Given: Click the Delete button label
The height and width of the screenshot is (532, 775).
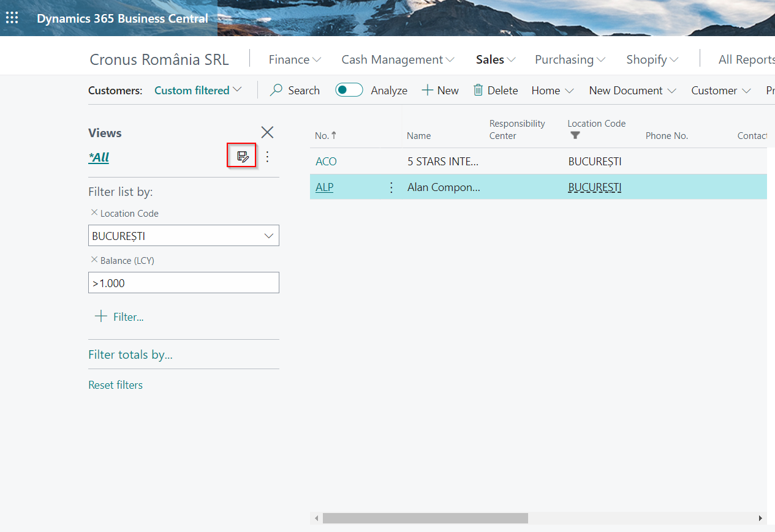Looking at the screenshot, I should (x=502, y=90).
